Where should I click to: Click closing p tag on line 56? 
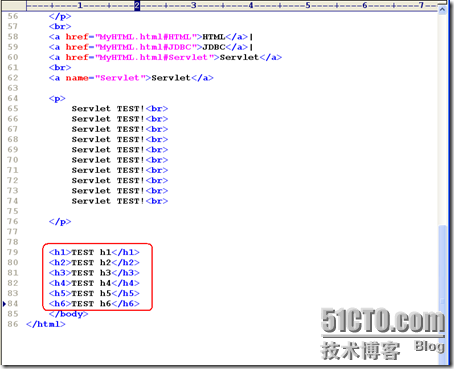[x=60, y=16]
